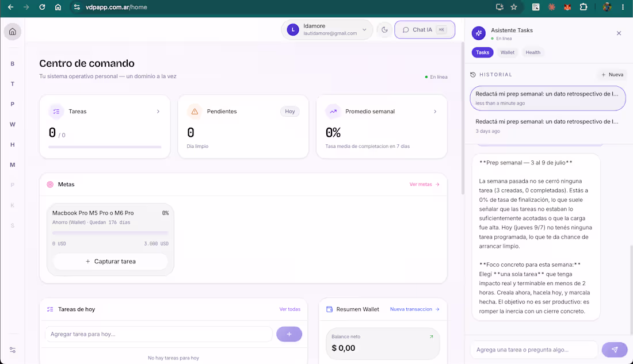This screenshot has width=633, height=364.
Task: Open the K section in sidebar
Action: 13,205
